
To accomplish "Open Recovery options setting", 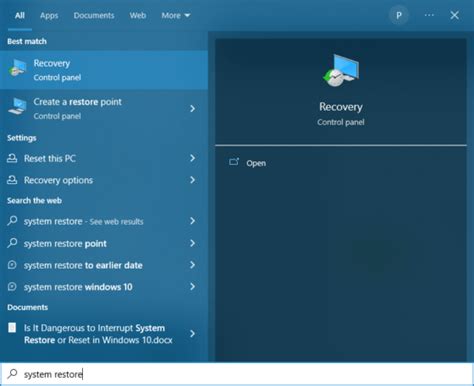I will point(104,180).
